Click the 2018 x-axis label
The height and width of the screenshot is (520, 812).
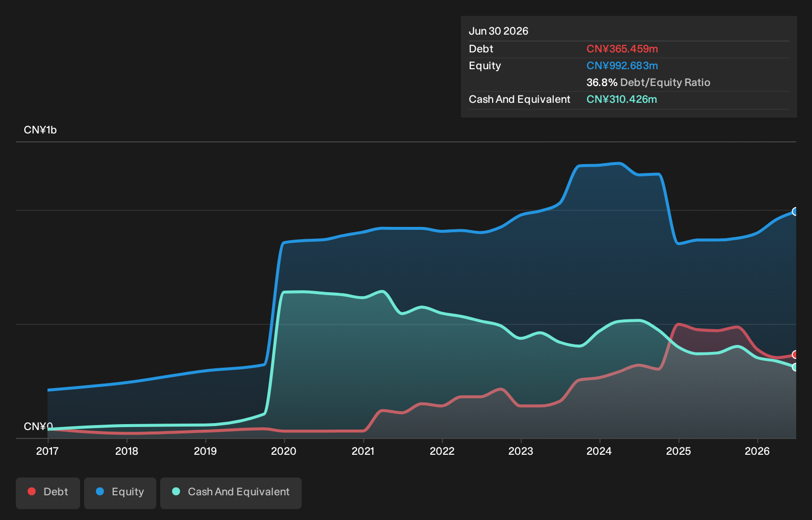tap(127, 451)
